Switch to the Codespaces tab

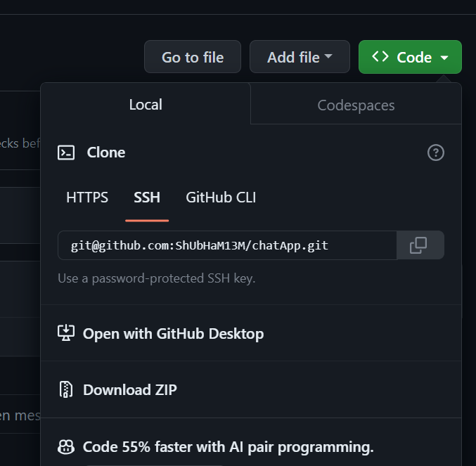pos(356,105)
